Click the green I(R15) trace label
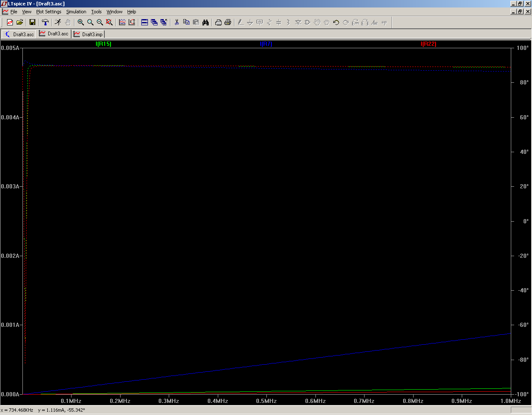The width and height of the screenshot is (532, 415). pos(103,44)
